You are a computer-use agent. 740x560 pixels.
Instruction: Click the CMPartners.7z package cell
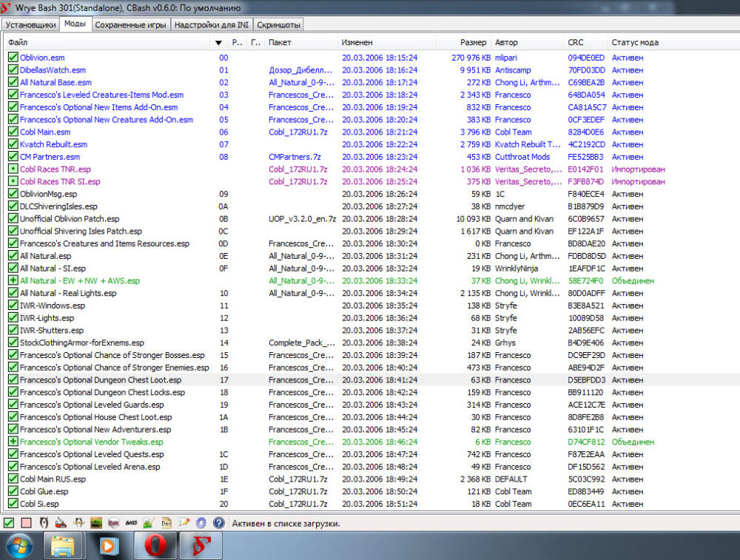point(295,157)
